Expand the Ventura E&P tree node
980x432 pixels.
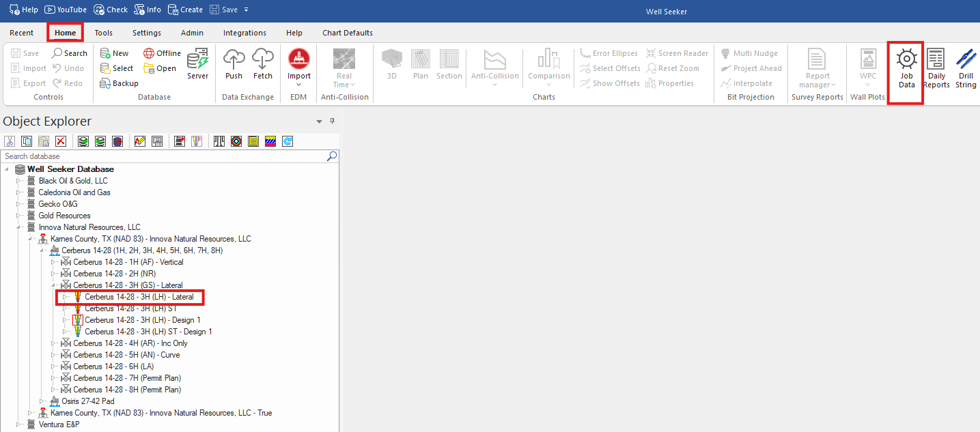click(20, 424)
